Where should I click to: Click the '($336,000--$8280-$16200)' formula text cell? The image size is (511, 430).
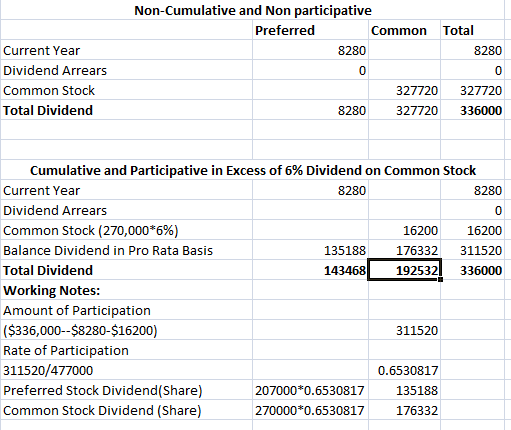(x=127, y=330)
